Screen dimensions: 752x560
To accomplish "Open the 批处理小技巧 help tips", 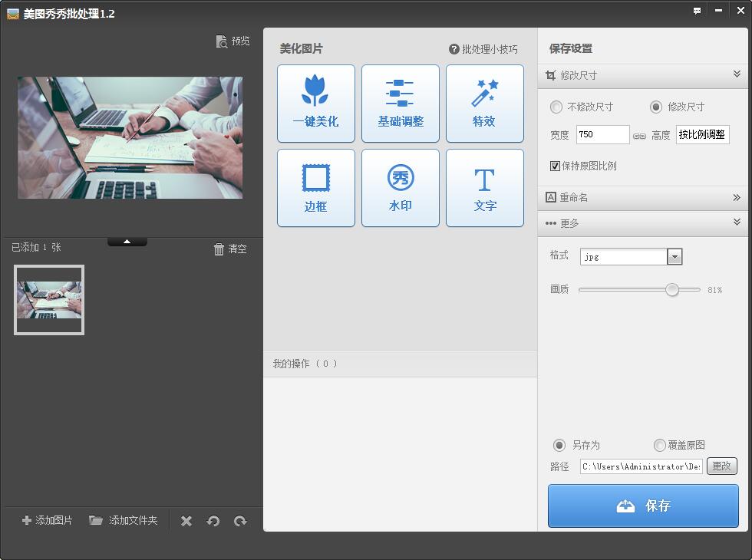I will click(x=481, y=48).
